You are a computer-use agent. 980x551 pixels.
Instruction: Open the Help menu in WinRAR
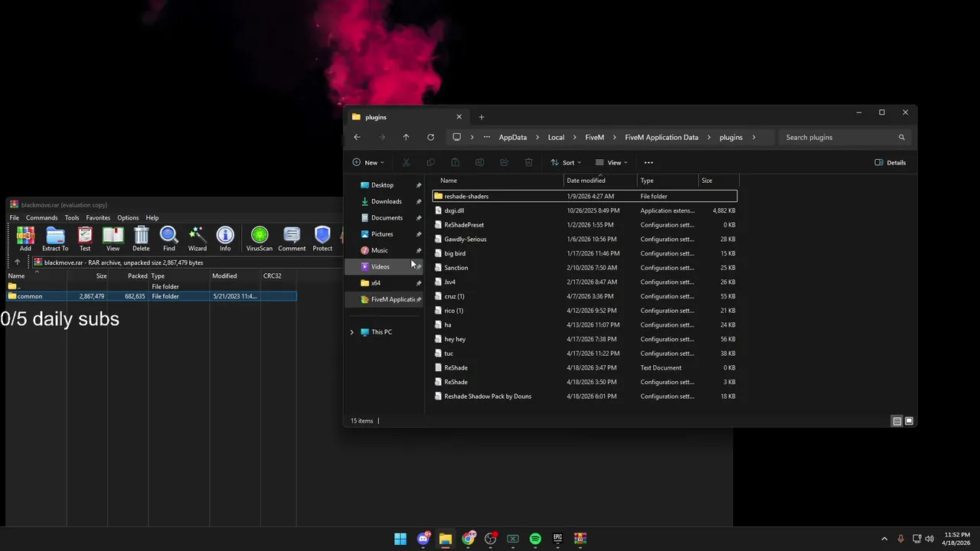(152, 218)
